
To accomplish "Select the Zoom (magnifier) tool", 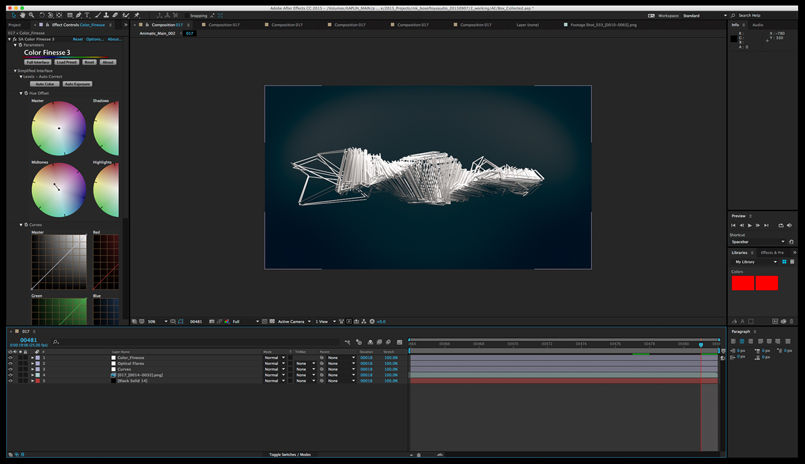I will click(31, 15).
